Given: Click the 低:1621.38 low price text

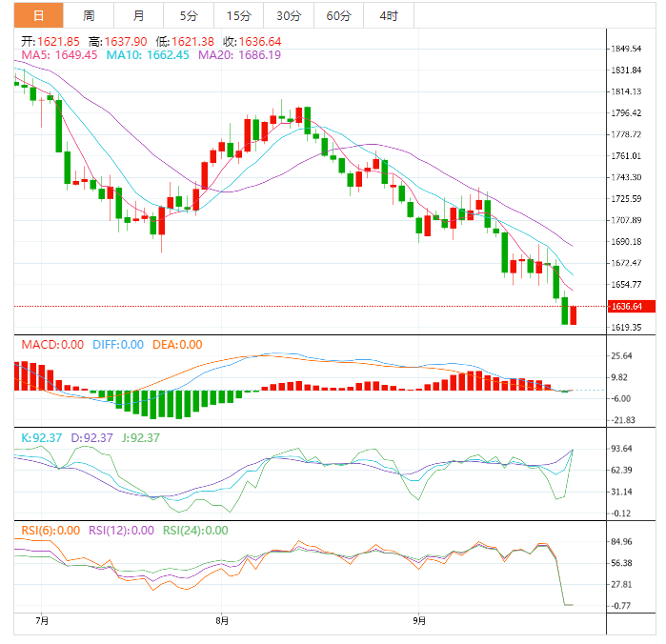Looking at the screenshot, I should (x=185, y=42).
